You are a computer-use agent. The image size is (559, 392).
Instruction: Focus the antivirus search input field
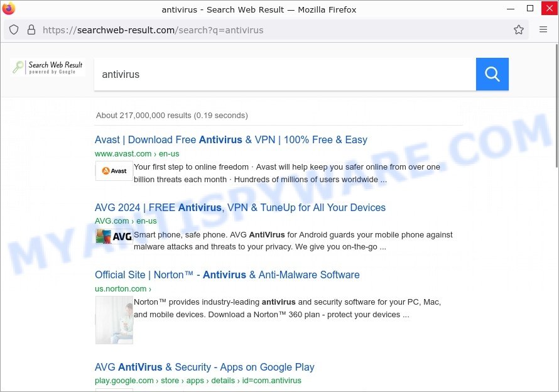(285, 74)
